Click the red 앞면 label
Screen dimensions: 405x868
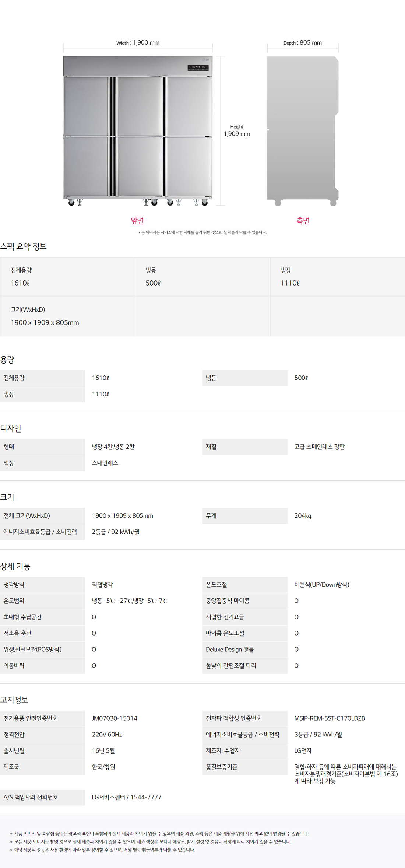click(x=137, y=221)
